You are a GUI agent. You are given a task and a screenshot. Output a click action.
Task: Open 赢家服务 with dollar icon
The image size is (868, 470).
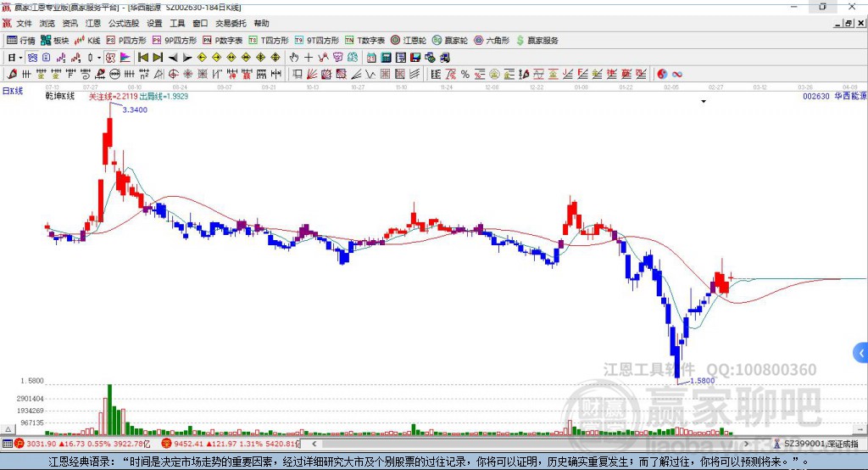click(x=537, y=41)
